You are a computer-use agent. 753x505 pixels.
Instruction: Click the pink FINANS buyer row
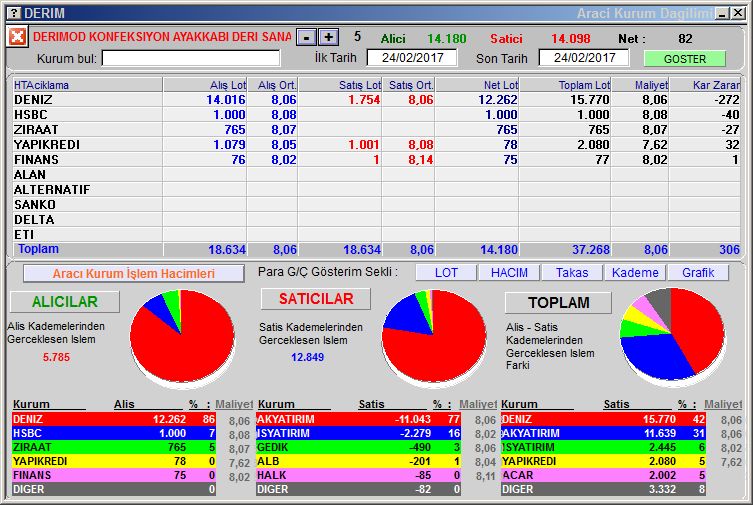coord(114,475)
